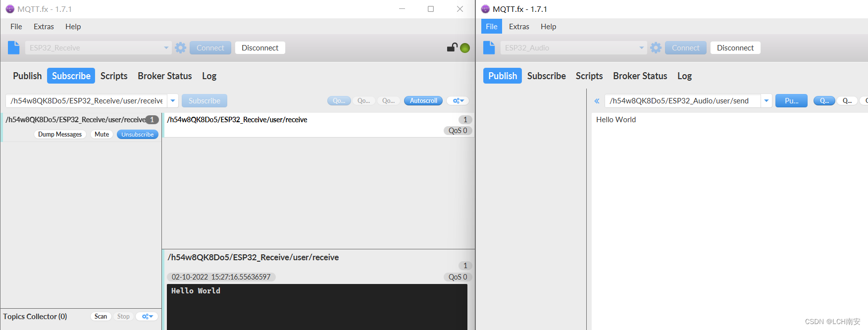This screenshot has height=330, width=868.
Task: Open Extras menu in ESP32_Audio window
Action: (519, 27)
